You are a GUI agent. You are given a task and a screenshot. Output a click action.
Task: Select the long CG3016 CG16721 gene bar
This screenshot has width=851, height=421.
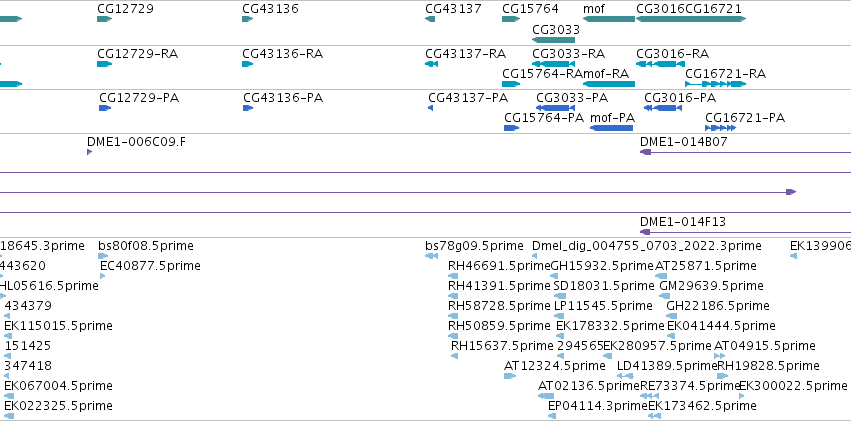[691, 19]
